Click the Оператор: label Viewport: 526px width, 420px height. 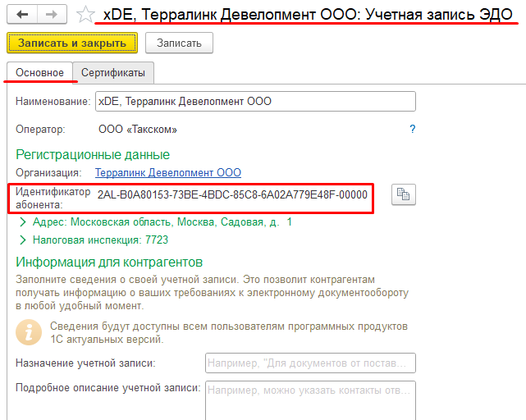pos(40,129)
